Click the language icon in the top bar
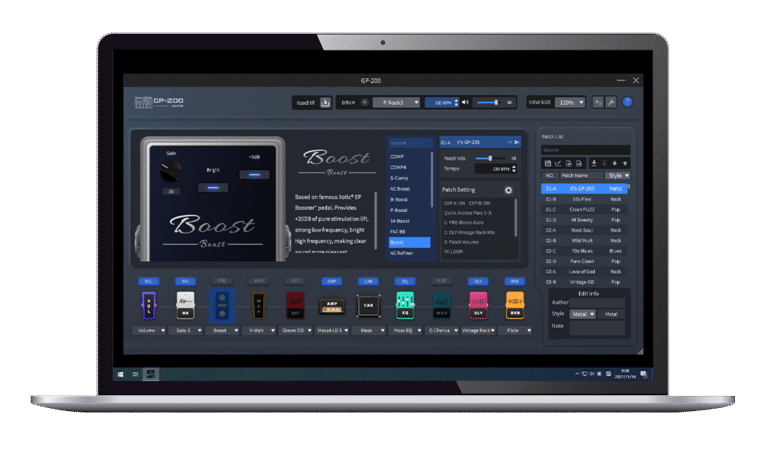The image size is (768, 465). [598, 102]
